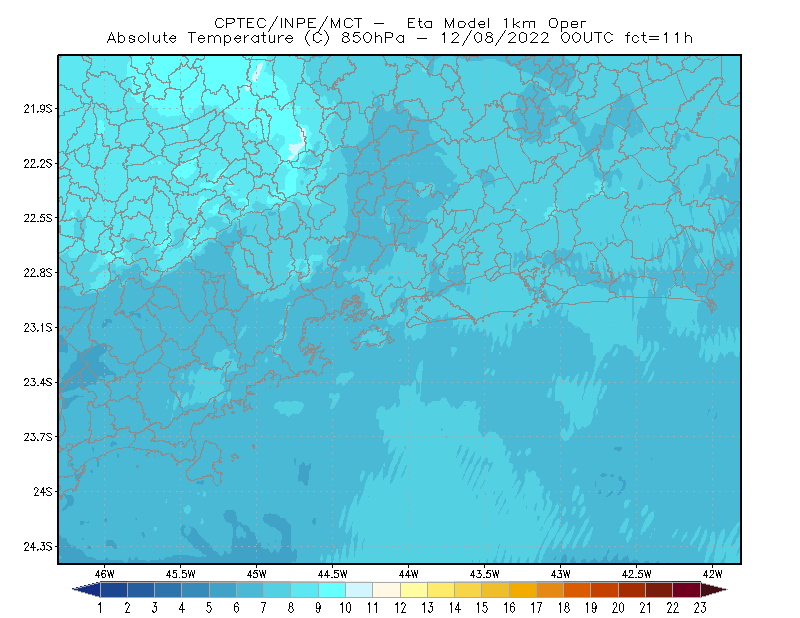Click the longitude label '46W'
800x618 pixels.
click(105, 574)
